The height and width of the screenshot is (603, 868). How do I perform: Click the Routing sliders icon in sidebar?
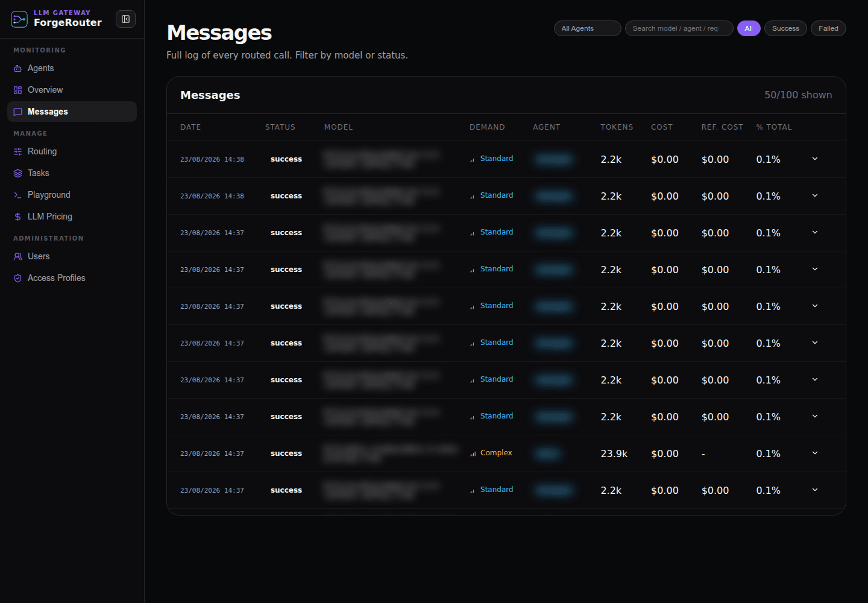pyautogui.click(x=17, y=152)
